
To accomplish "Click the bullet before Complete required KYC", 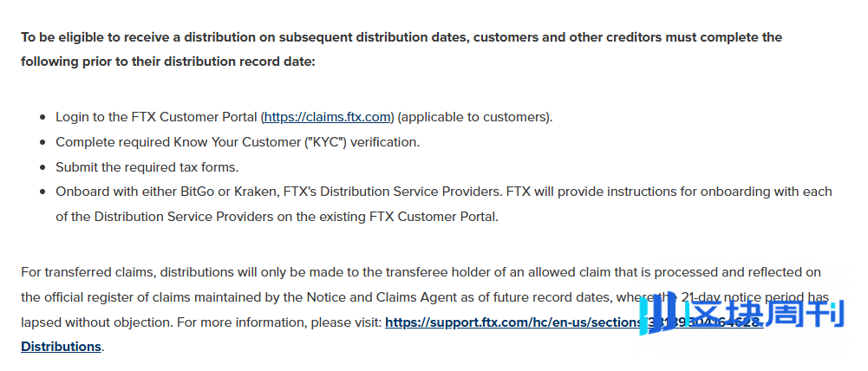I will pyautogui.click(x=42, y=142).
